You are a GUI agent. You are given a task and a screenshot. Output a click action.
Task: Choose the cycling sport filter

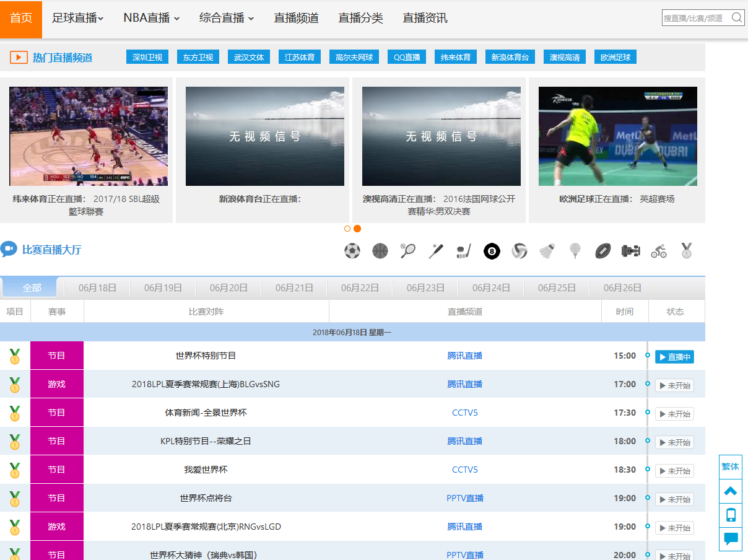pyautogui.click(x=659, y=251)
